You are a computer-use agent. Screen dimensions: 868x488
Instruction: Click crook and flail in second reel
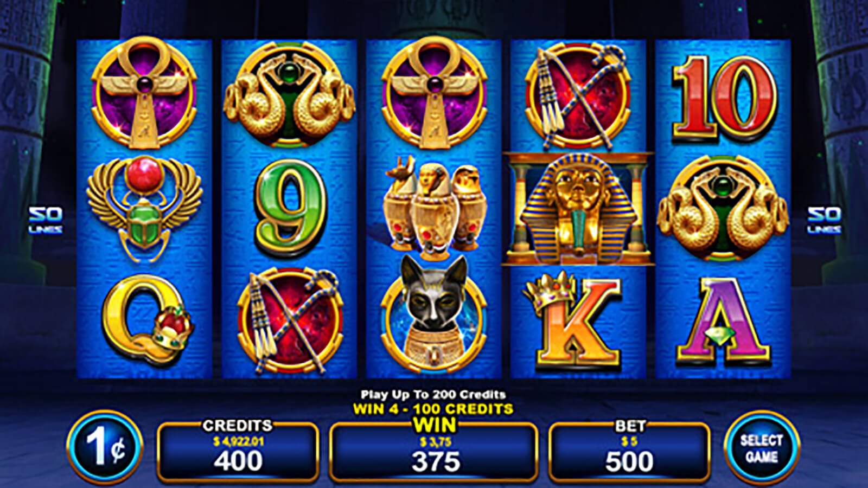[x=290, y=322]
